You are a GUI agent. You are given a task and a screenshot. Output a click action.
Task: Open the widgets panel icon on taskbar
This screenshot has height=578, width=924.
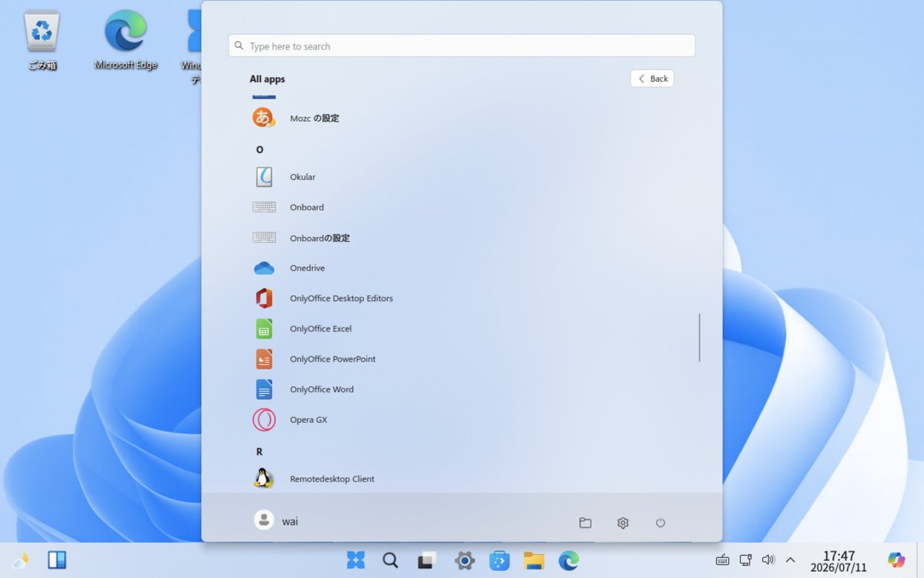57,560
